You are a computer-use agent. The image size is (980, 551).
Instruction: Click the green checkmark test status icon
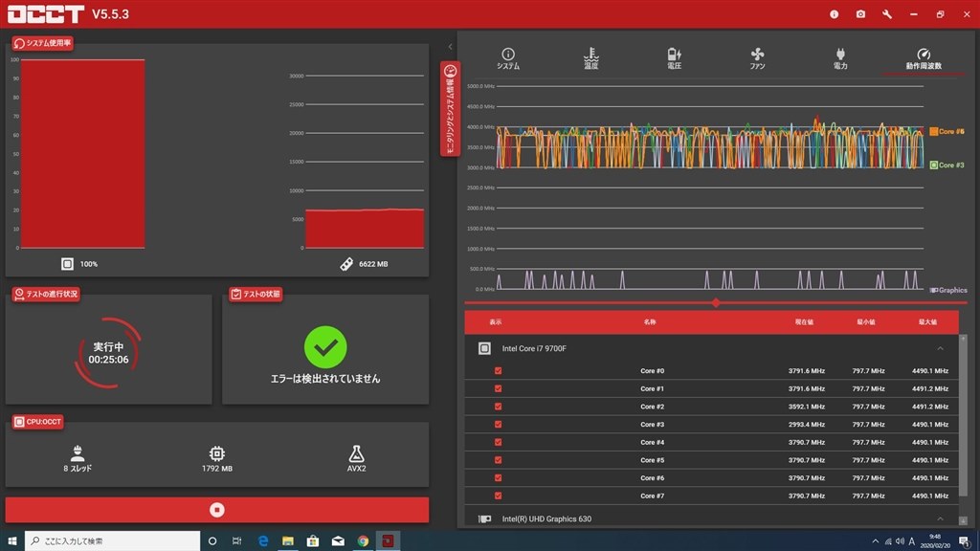pyautogui.click(x=325, y=346)
